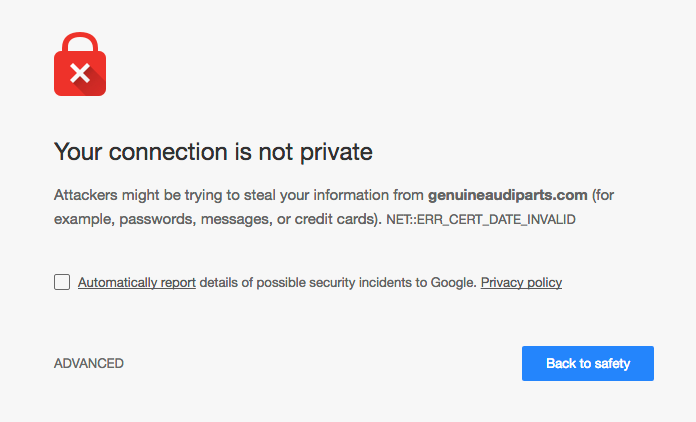Image resolution: width=696 pixels, height=422 pixels.
Task: Expand the ADVANCED section
Action: coord(89,363)
